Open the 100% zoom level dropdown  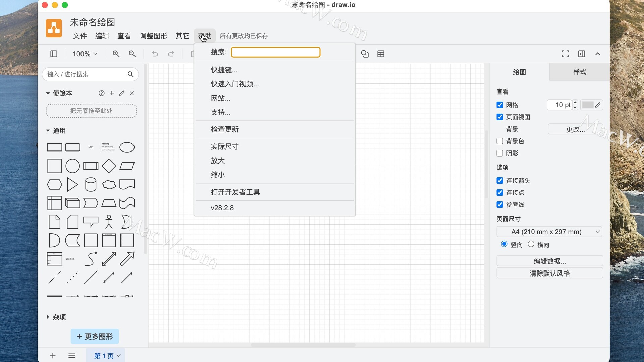pos(85,54)
